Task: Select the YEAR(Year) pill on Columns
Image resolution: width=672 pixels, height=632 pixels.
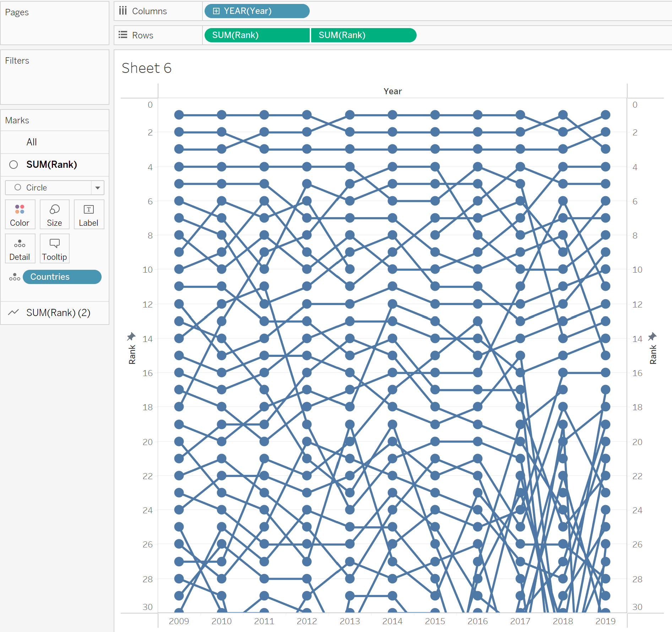Action: coord(257,11)
